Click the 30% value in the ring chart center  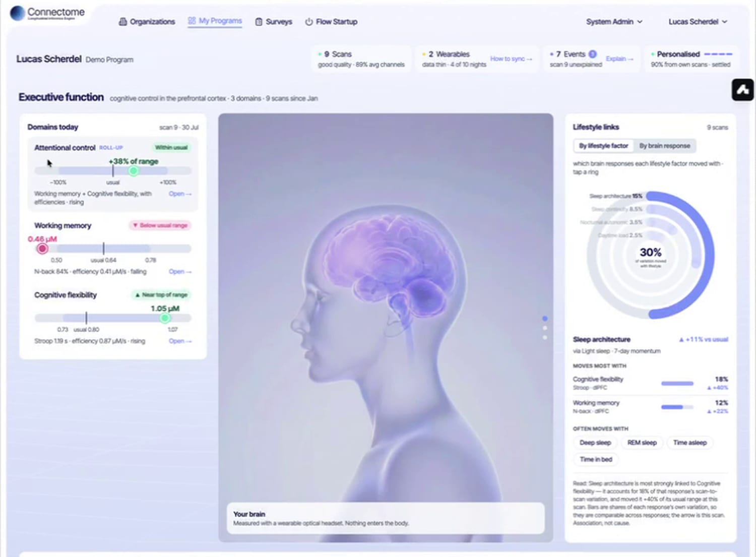(651, 252)
